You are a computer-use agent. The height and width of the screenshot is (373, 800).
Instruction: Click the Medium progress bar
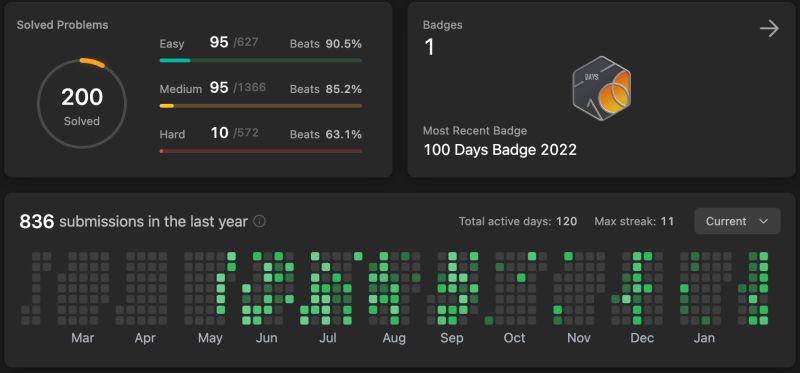click(x=261, y=106)
